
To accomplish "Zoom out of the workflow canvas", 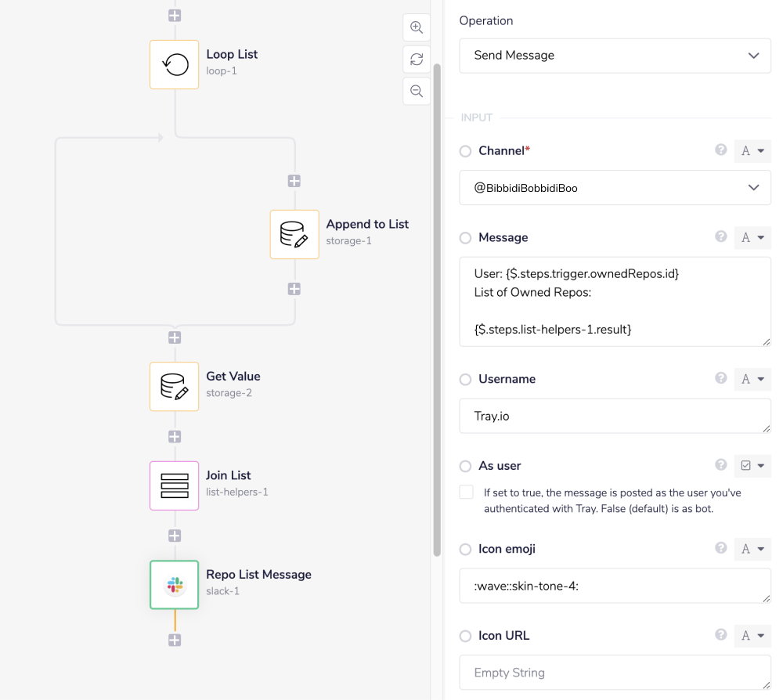I will 416,91.
